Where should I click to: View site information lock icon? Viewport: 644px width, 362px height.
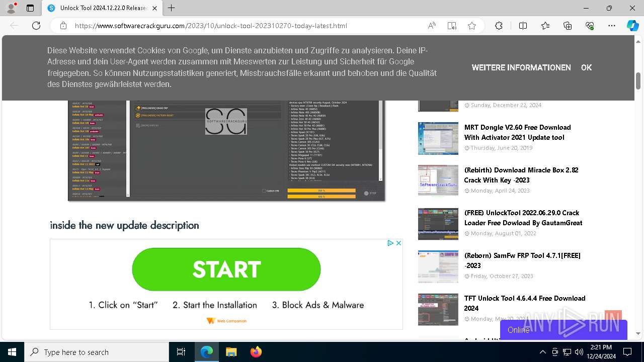pos(63,26)
